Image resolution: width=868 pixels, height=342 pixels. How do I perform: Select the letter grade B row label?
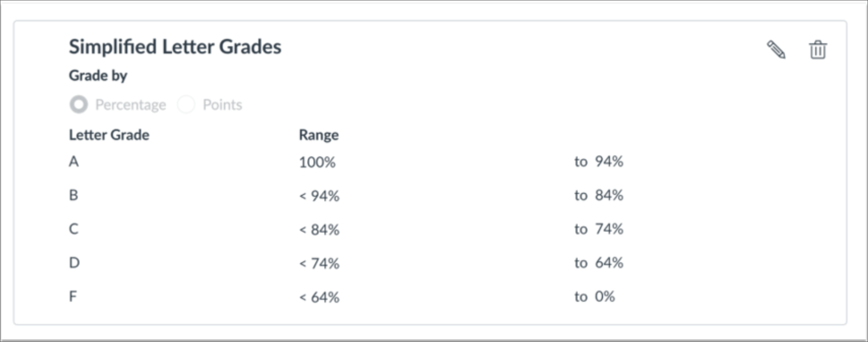[x=74, y=195]
